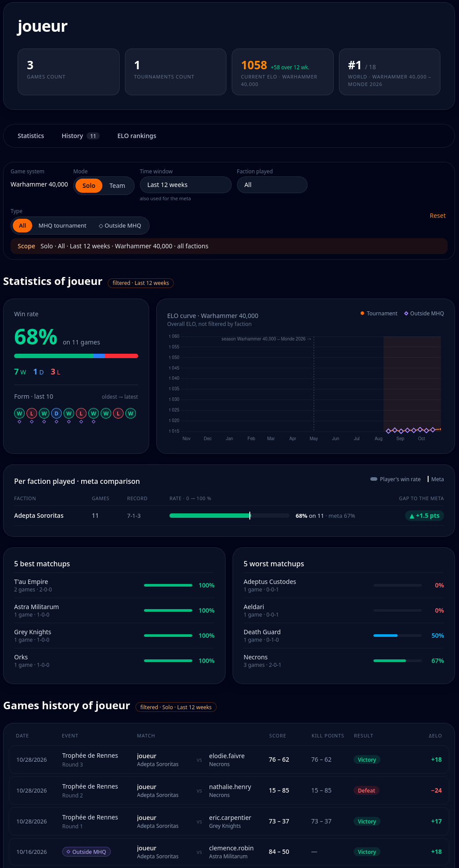Open opponent eric.carpentier profile
Viewport: 459px width, 868px height.
(x=230, y=818)
